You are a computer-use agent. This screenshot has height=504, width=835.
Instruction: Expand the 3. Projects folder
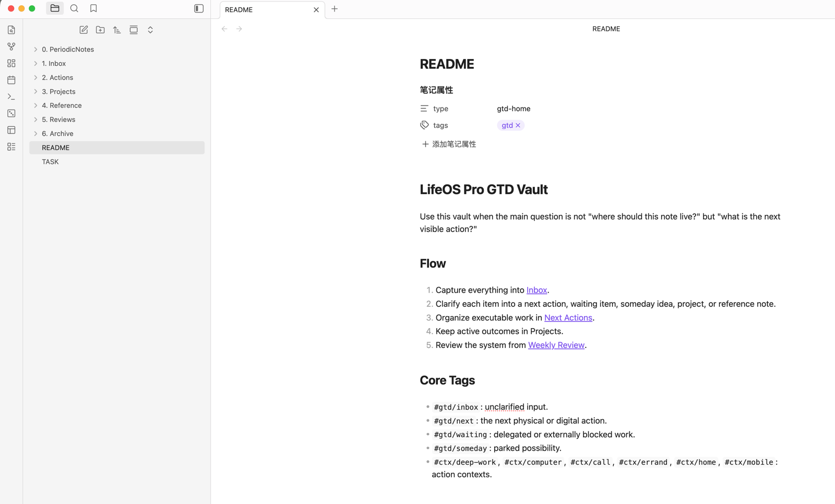[117, 92]
